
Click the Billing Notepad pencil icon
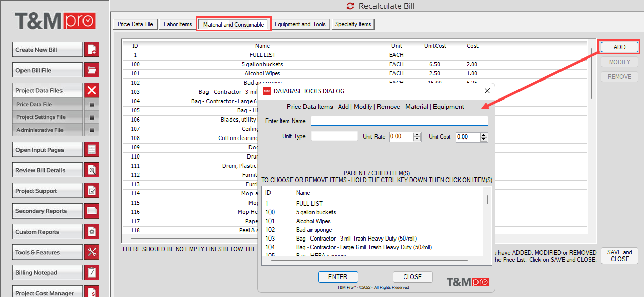point(92,273)
